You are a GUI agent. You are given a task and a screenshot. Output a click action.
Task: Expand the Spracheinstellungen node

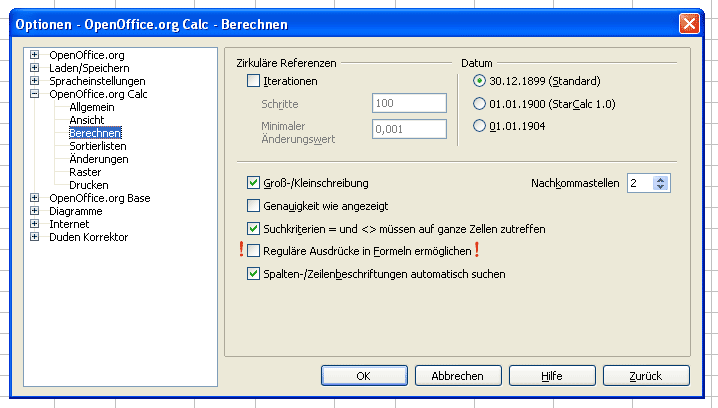(x=34, y=81)
